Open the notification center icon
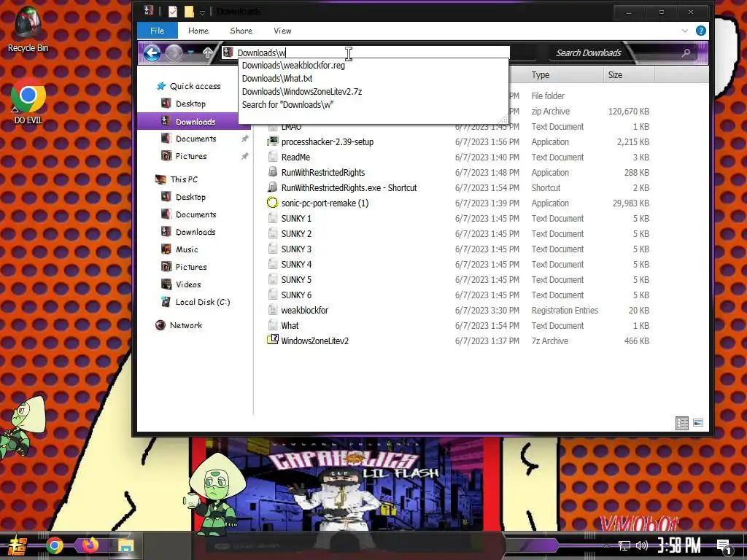 (x=724, y=547)
